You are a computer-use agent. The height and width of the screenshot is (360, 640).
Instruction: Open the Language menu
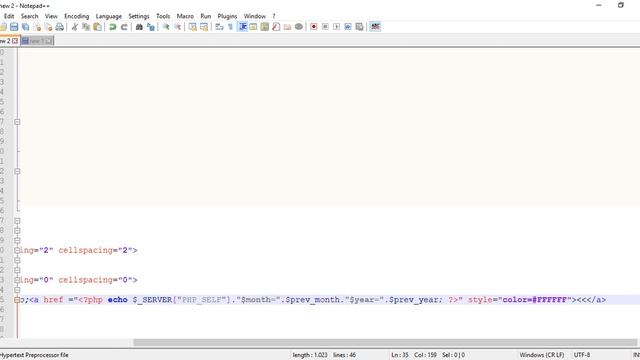pyautogui.click(x=109, y=16)
